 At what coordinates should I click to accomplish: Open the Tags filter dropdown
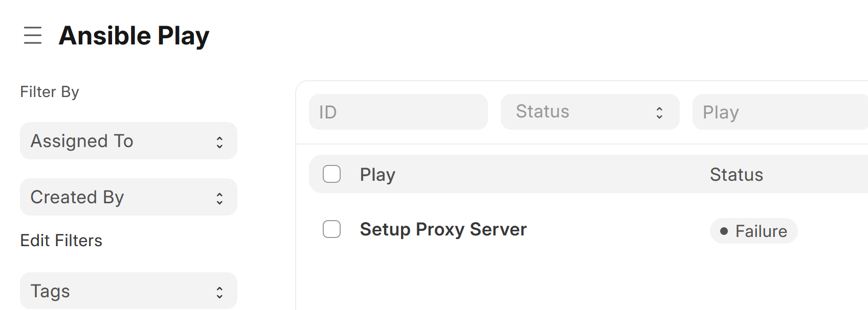click(x=128, y=291)
